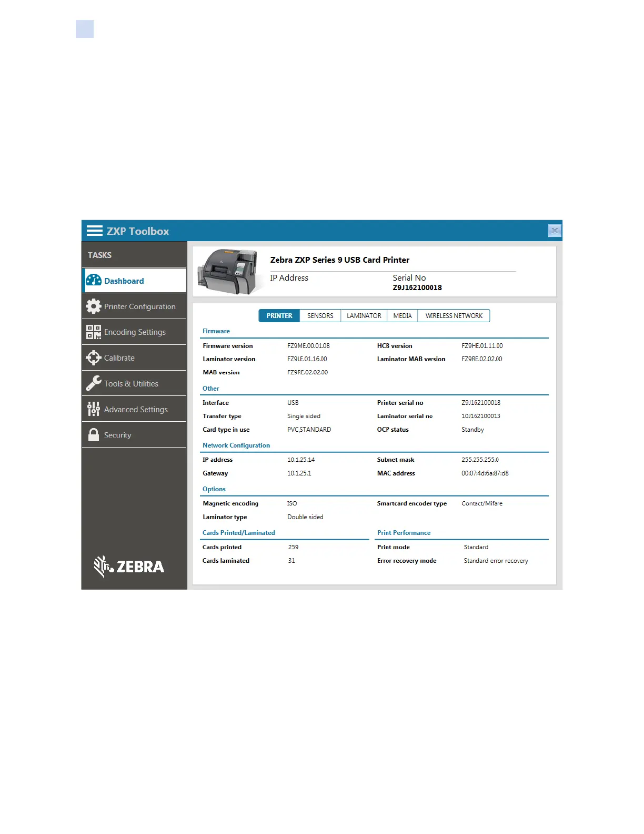Open Encoding Settings task
Screen dimensions: 644x834
click(135, 332)
